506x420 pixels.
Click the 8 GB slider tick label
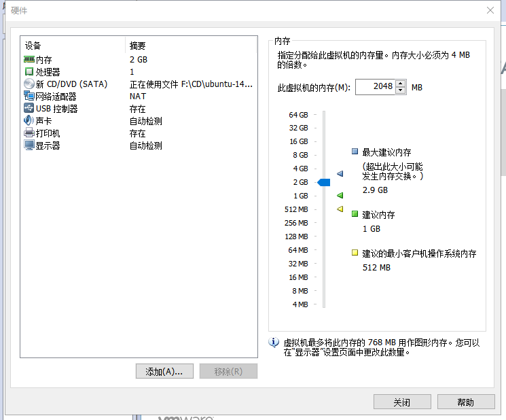pyautogui.click(x=300, y=155)
